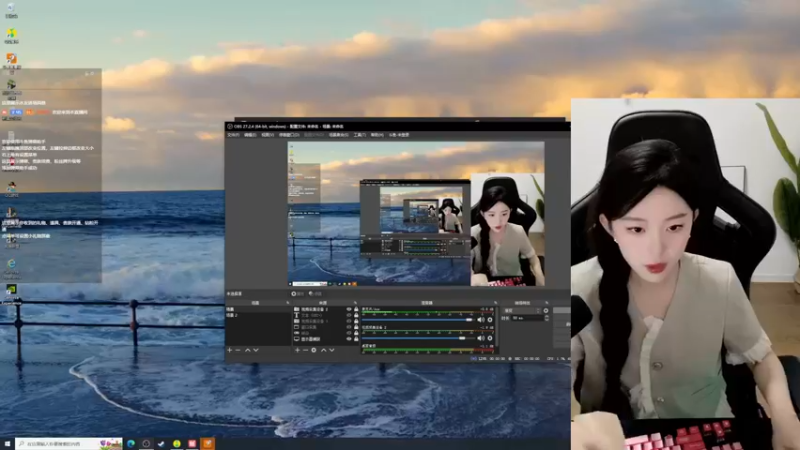Move the selected source down in Sources panel
Screen dimensions: 800x450
coord(332,350)
